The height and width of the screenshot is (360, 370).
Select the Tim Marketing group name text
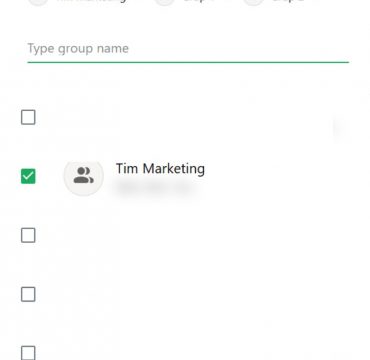click(160, 169)
